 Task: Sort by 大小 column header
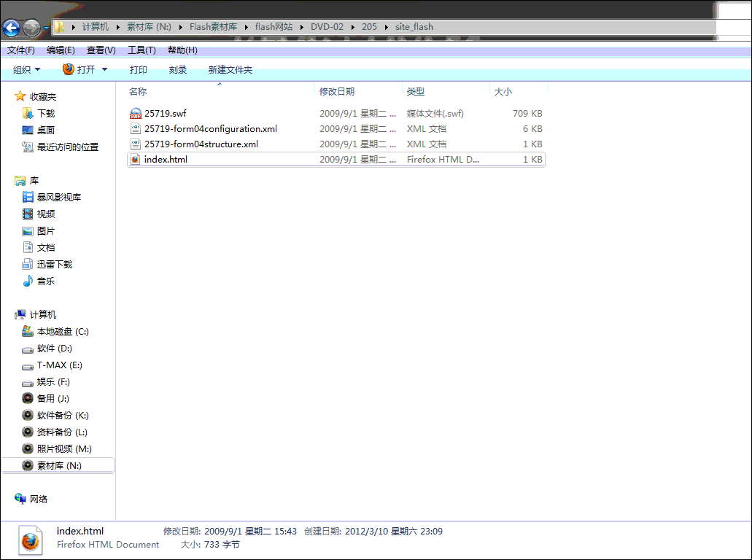coord(503,92)
